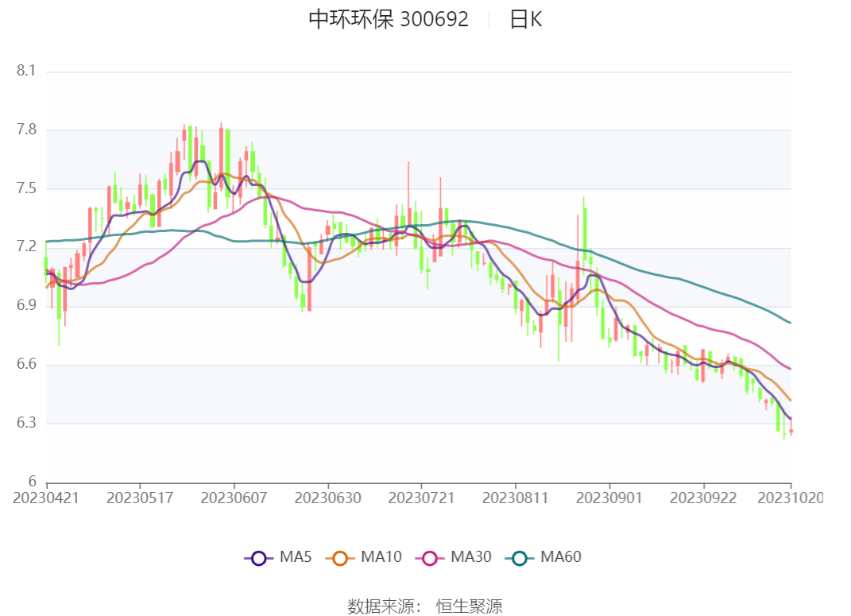Click the 数据来源 label below legend
Viewport: 851px width, 616px height.
point(385,606)
